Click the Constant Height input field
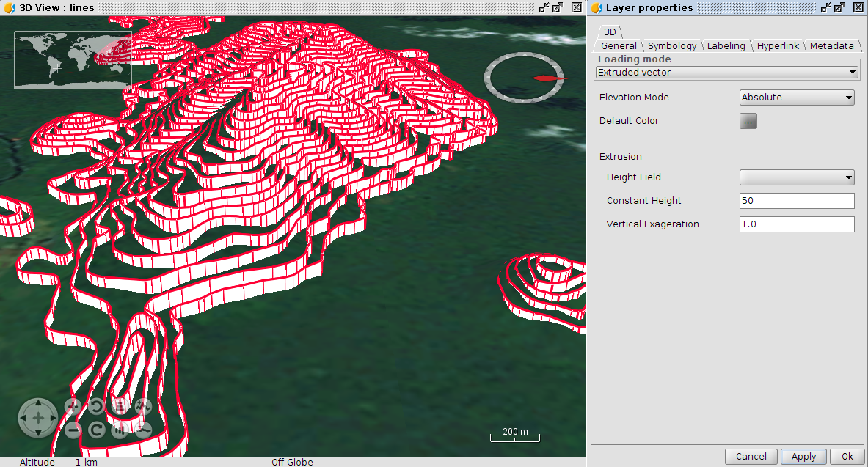868x467 pixels. coord(796,201)
